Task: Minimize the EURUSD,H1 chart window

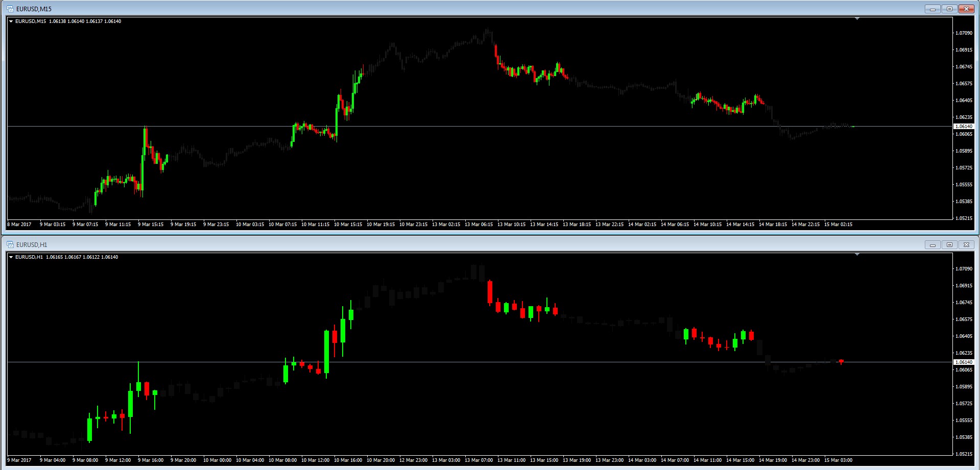Action: coord(933,244)
